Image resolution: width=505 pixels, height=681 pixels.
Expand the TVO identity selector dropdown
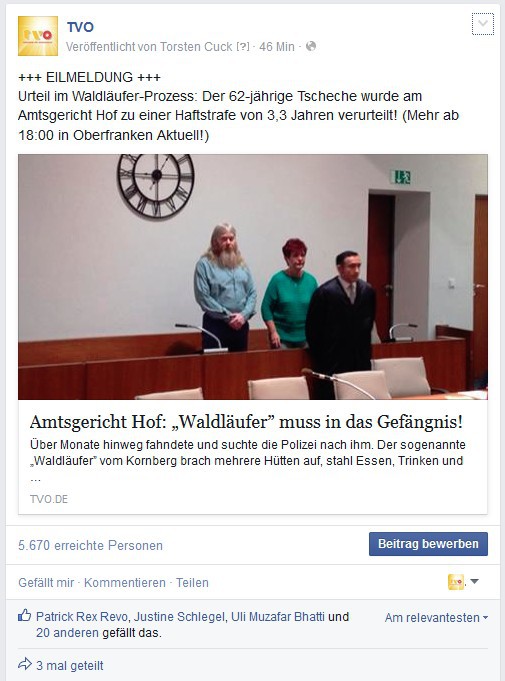pos(463,582)
